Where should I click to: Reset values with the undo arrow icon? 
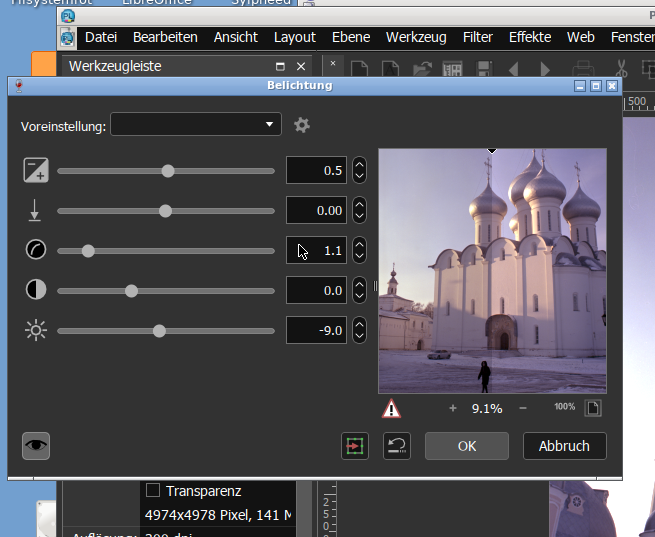pos(397,446)
